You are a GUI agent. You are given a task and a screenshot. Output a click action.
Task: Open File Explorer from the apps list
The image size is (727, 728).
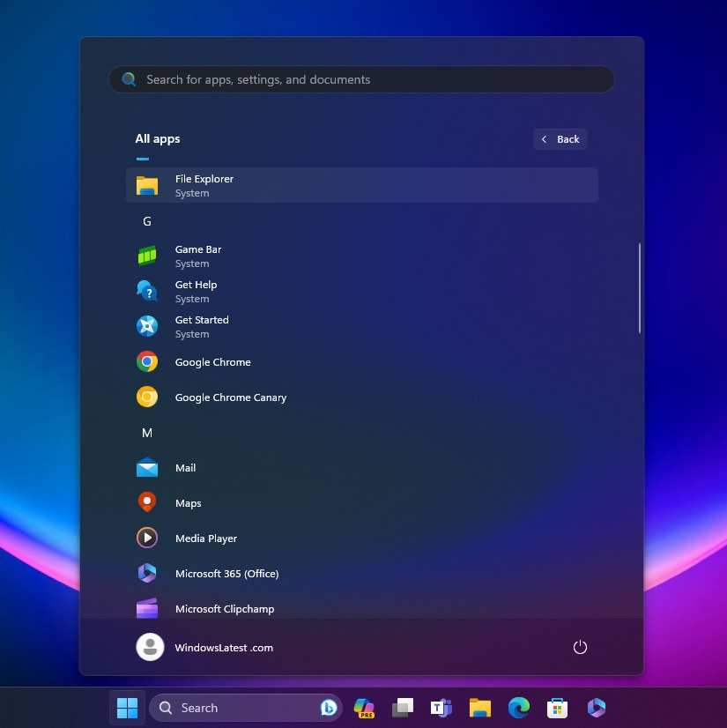(204, 185)
